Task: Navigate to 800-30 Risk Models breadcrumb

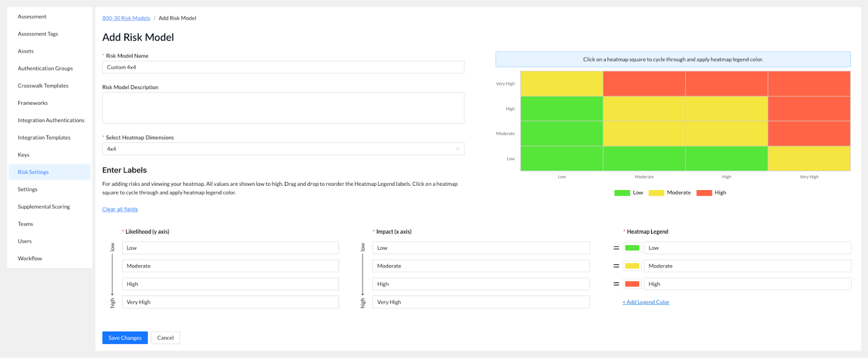Action: [x=126, y=18]
